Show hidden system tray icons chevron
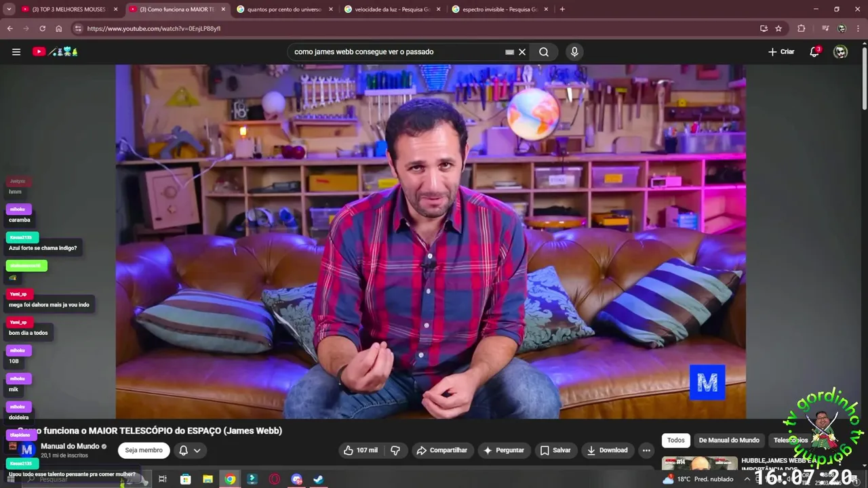Viewport: 868px width, 488px height. [747, 479]
